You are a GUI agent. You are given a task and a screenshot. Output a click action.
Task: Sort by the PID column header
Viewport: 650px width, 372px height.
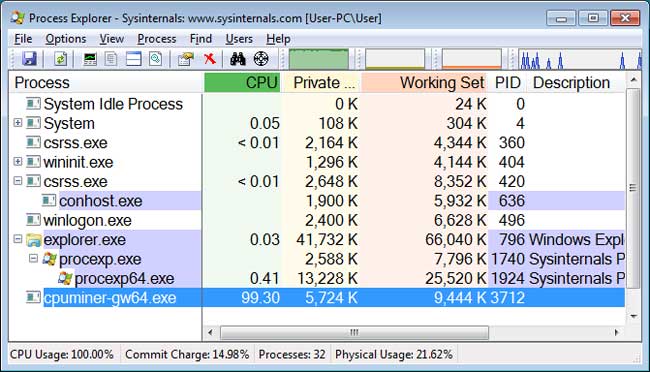pos(507,83)
